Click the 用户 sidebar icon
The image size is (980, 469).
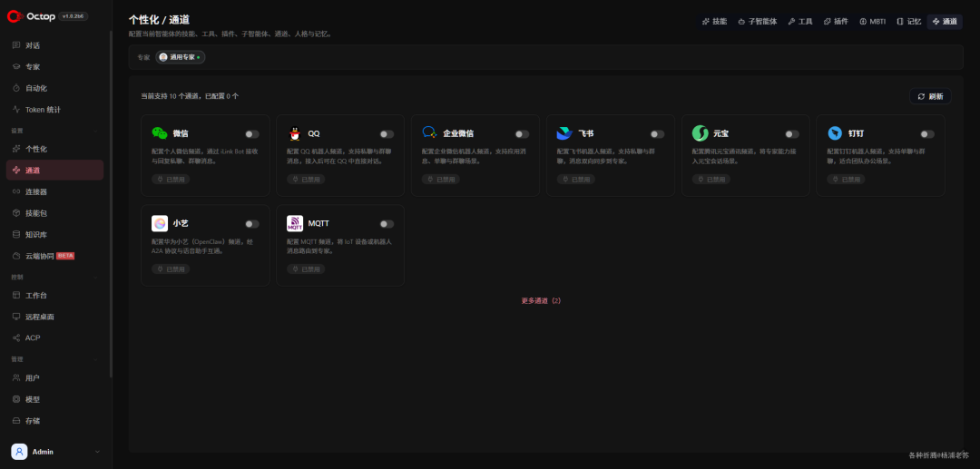coord(16,377)
